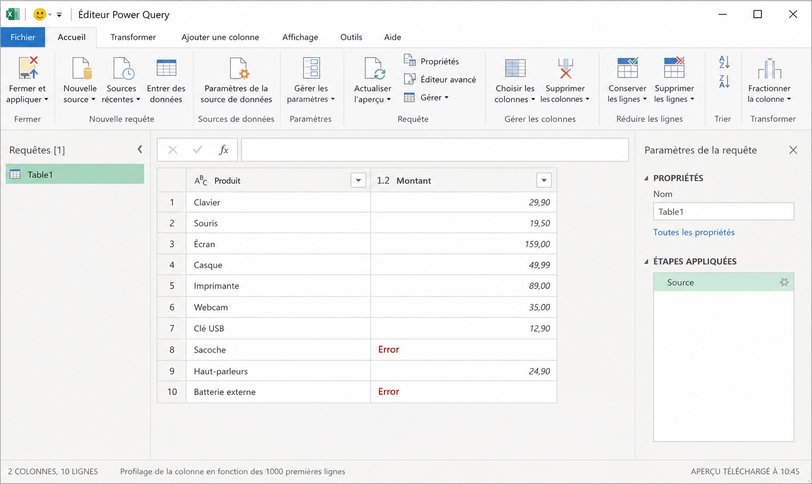Click the Webcam cell
812x484 pixels.
tap(279, 307)
